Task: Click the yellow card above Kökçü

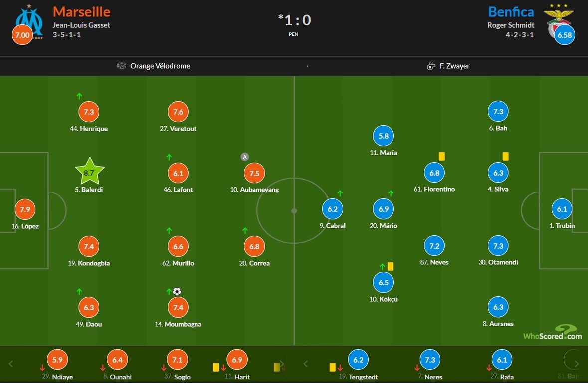Action: pyautogui.click(x=391, y=266)
